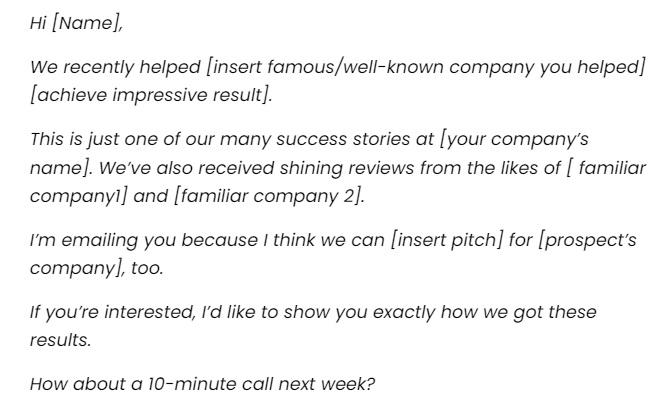This screenshot has height=407, width=665.
Task: Click the [achieve impressive result] placeholder
Action: coord(151,95)
